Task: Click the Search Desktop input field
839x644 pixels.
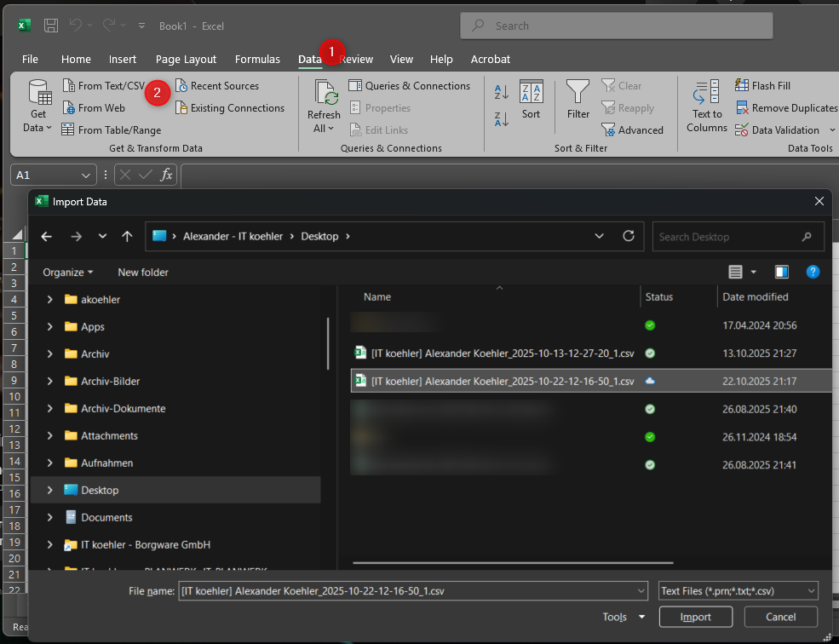Action: tap(728, 237)
